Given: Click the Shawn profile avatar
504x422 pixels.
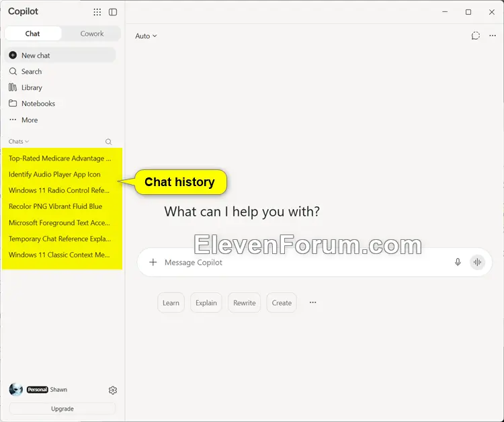Looking at the screenshot, I should coord(15,390).
